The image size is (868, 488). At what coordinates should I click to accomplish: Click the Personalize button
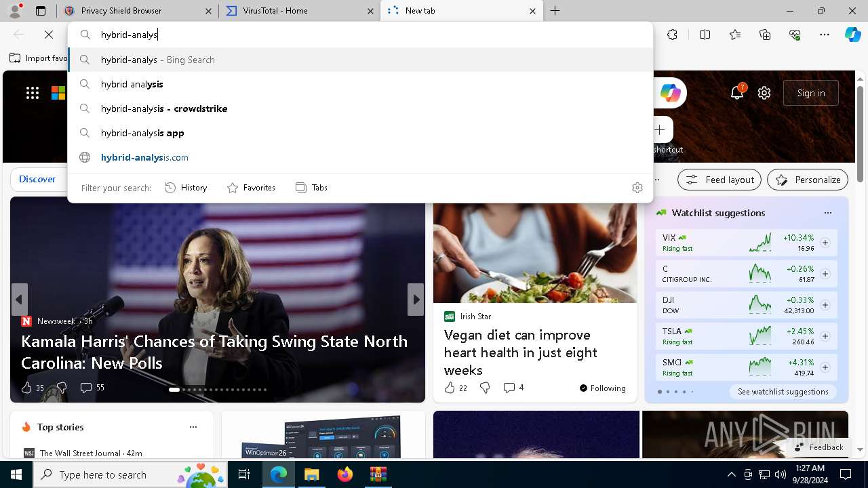coord(808,180)
